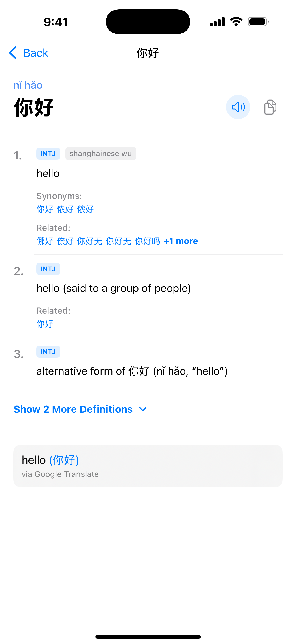This screenshot has width=296, height=644.
Task: Expand related words with +1 more
Action: pyautogui.click(x=181, y=241)
